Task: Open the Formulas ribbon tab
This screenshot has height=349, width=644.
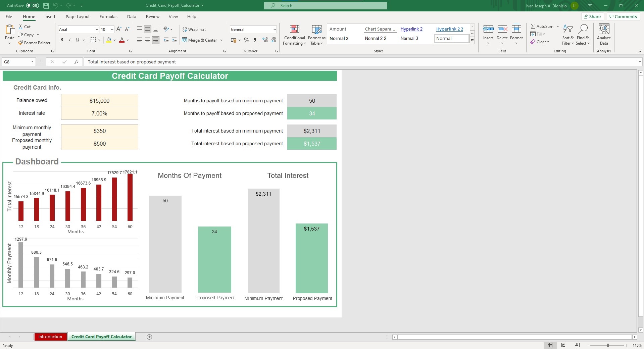Action: pyautogui.click(x=108, y=17)
